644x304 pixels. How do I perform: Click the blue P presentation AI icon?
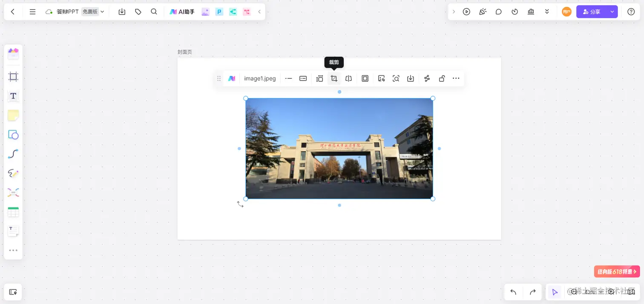point(219,12)
